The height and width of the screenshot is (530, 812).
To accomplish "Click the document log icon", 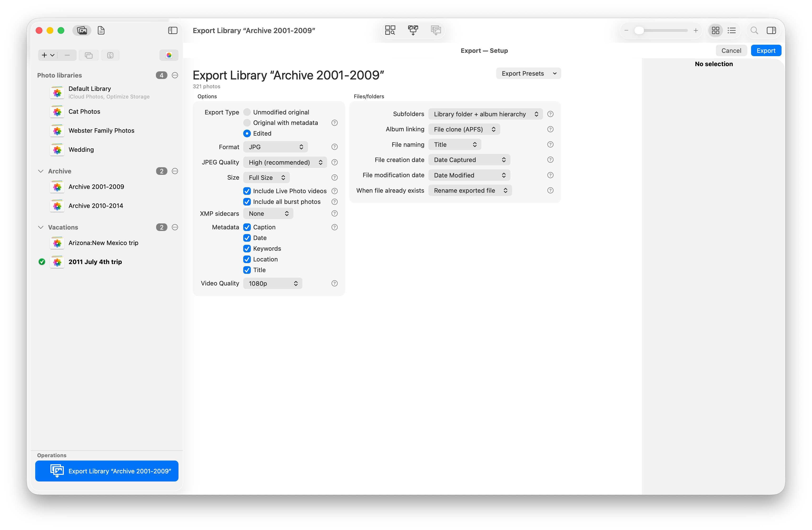I will click(101, 30).
